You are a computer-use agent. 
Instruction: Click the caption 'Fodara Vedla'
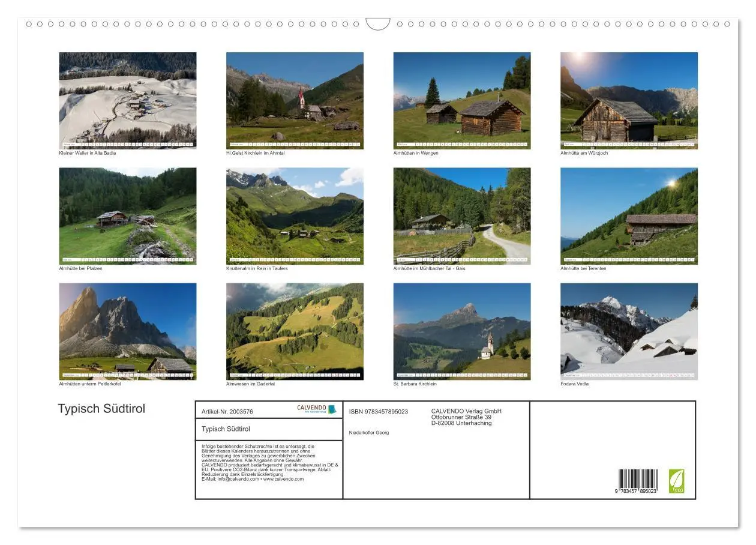point(574,384)
